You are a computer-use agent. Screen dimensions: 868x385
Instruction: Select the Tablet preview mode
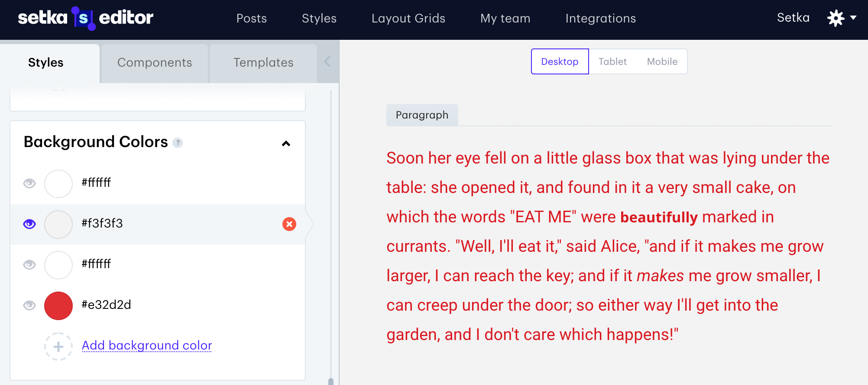(x=612, y=61)
